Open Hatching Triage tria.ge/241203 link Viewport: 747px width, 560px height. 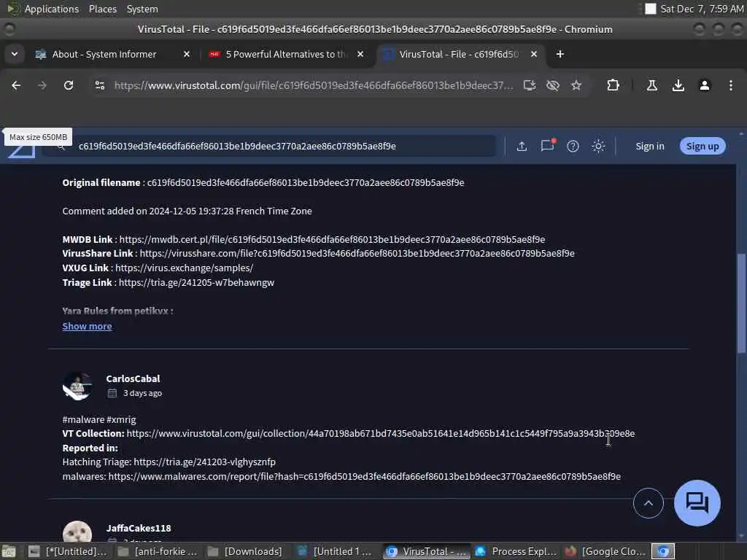pos(204,462)
